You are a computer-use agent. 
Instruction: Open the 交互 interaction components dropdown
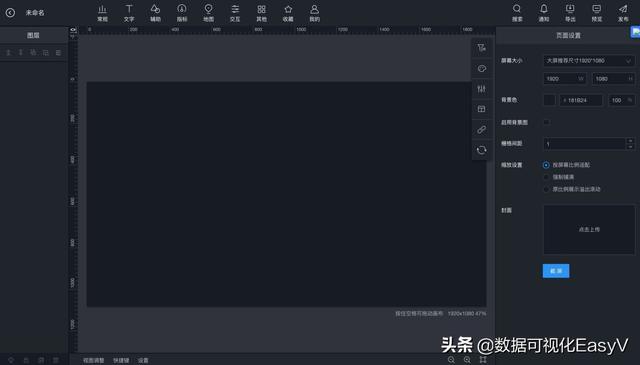(235, 13)
